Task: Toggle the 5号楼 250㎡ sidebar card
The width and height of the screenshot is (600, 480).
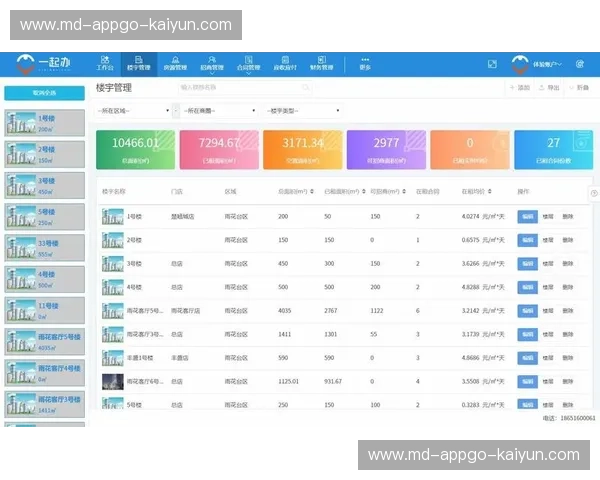Action: [x=44, y=217]
